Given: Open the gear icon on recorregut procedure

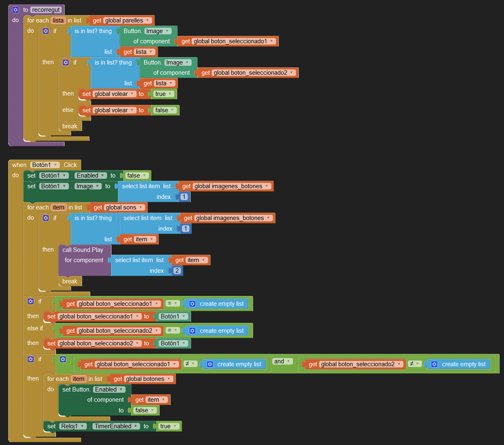Looking at the screenshot, I should (16, 10).
